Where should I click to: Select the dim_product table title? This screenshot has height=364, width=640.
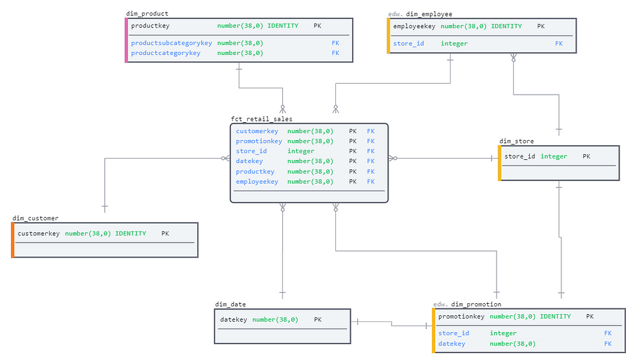pyautogui.click(x=147, y=13)
